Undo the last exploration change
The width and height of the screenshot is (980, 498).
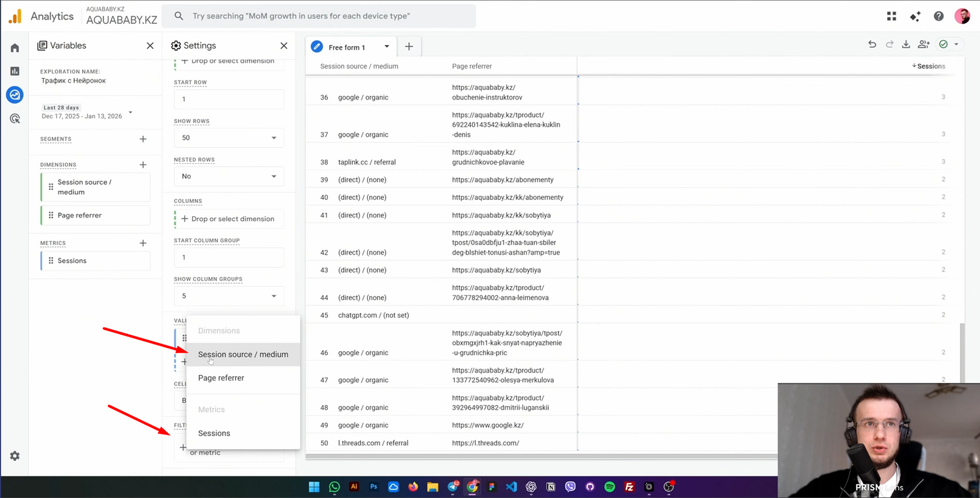click(872, 44)
